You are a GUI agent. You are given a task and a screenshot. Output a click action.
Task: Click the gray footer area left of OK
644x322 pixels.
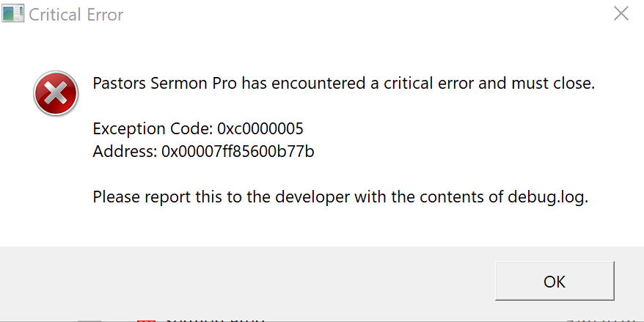(246, 282)
